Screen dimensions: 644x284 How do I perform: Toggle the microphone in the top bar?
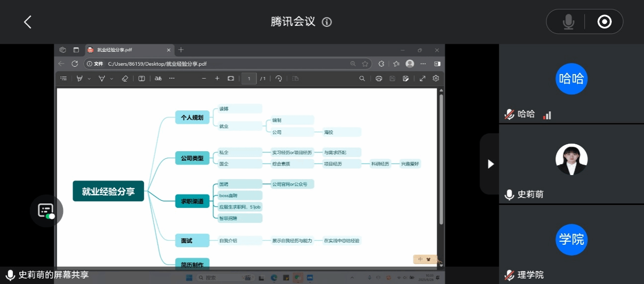568,22
